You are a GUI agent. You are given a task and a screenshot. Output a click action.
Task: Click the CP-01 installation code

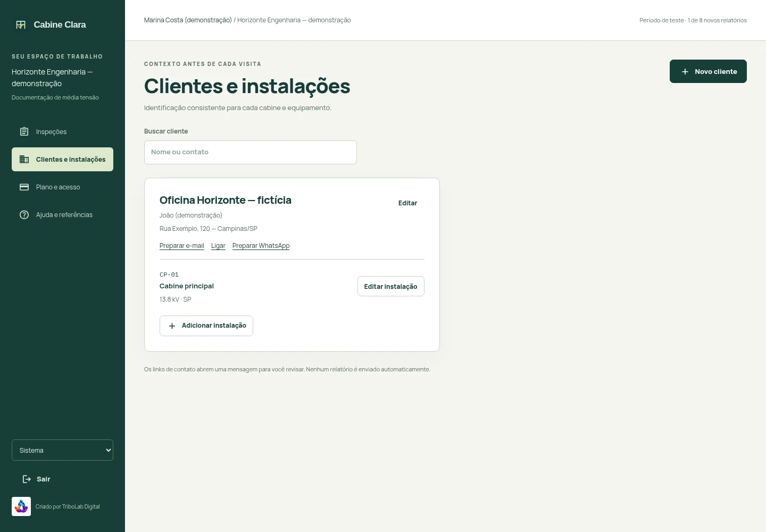169,275
